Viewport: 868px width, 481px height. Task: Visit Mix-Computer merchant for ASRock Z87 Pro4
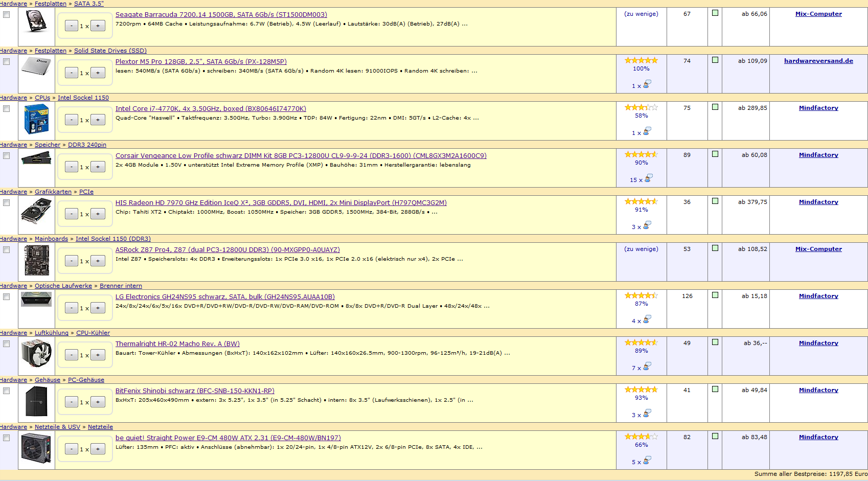point(818,249)
